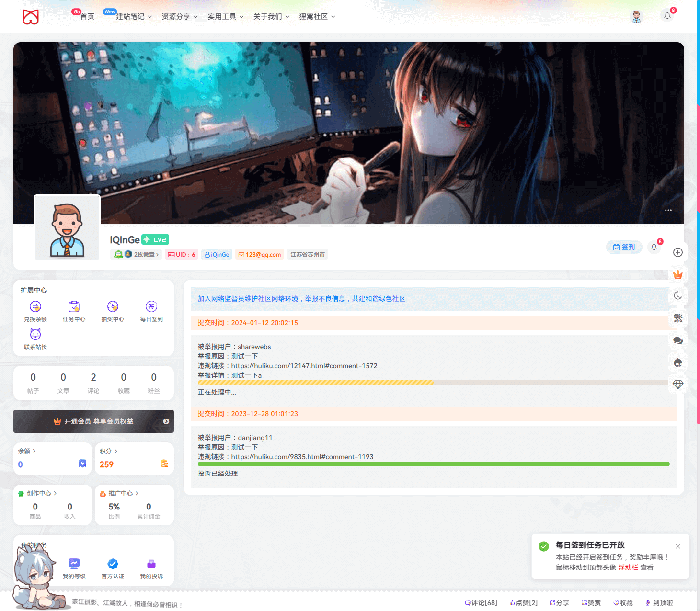The height and width of the screenshot is (611, 700).
Task: Open the 兑换余额 exchange icon
Action: 35,306
